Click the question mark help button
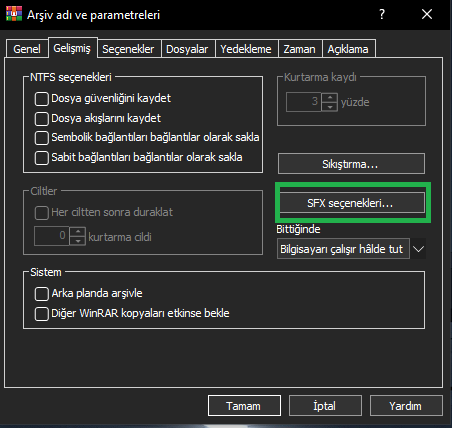Screen dimensions: 452x428 (382, 14)
